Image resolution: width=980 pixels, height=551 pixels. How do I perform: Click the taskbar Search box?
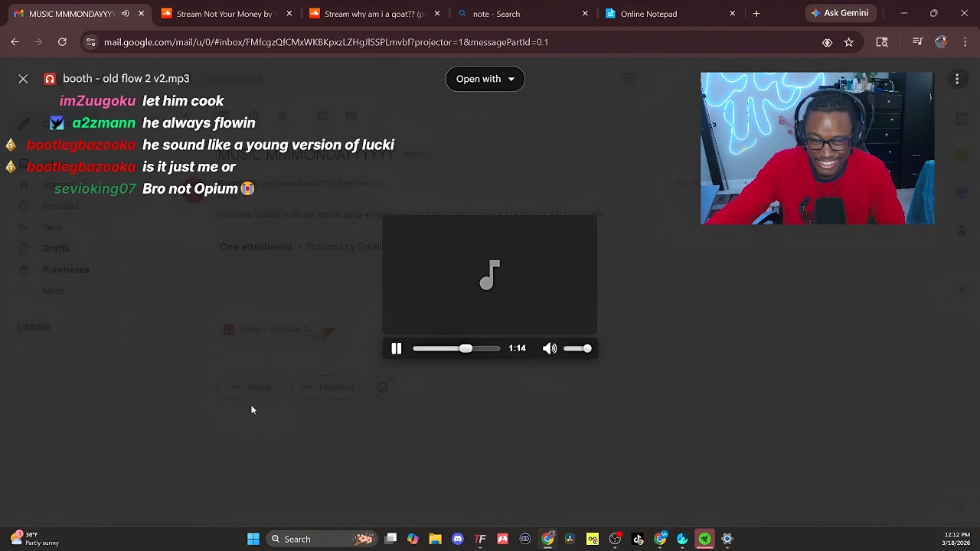click(322, 539)
